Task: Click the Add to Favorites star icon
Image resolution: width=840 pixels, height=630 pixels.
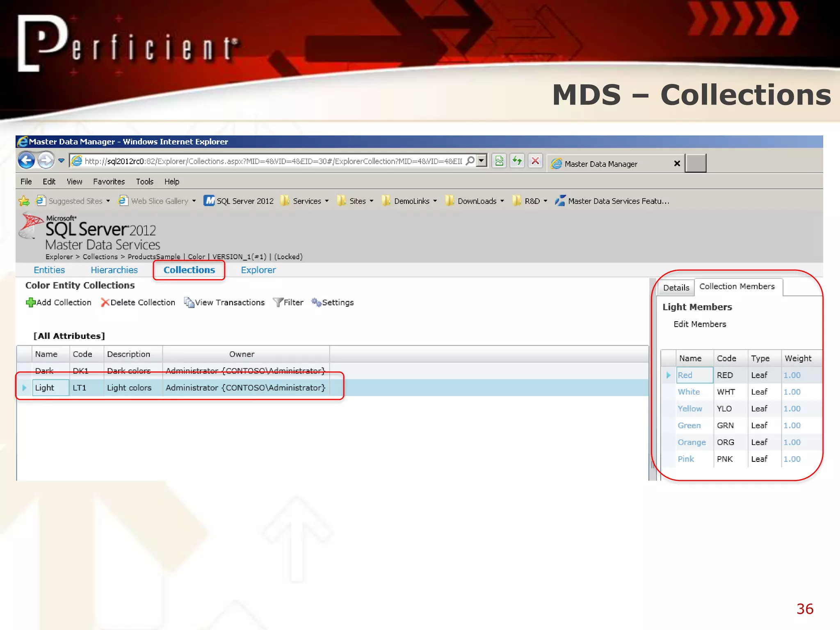Action: [24, 201]
